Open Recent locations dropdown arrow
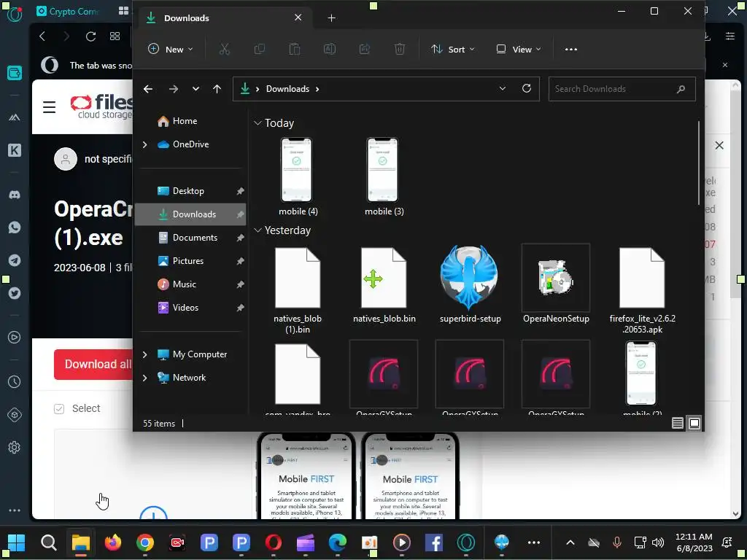Image resolution: width=747 pixels, height=560 pixels. (196, 89)
